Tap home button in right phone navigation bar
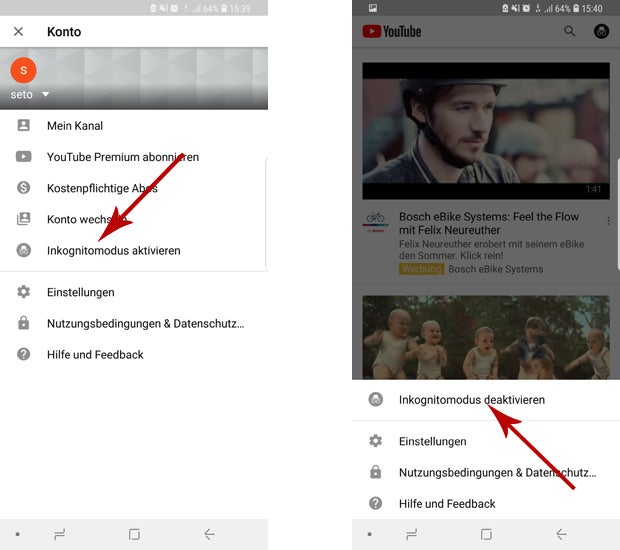The width and height of the screenshot is (620, 550). tap(486, 535)
